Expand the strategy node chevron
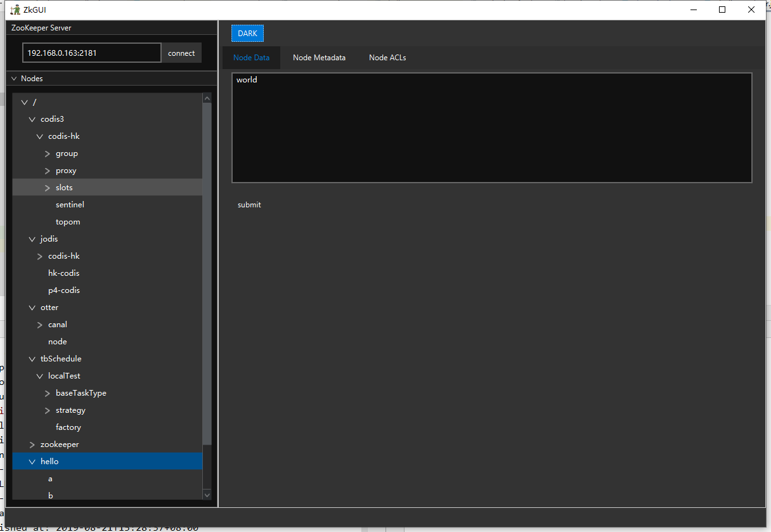Viewport: 771px width, 532px height. coord(48,410)
